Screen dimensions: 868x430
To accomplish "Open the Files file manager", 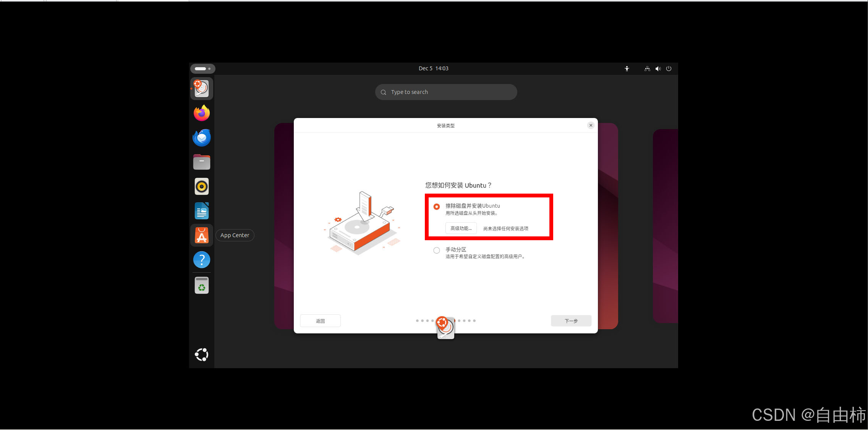I will [x=201, y=162].
